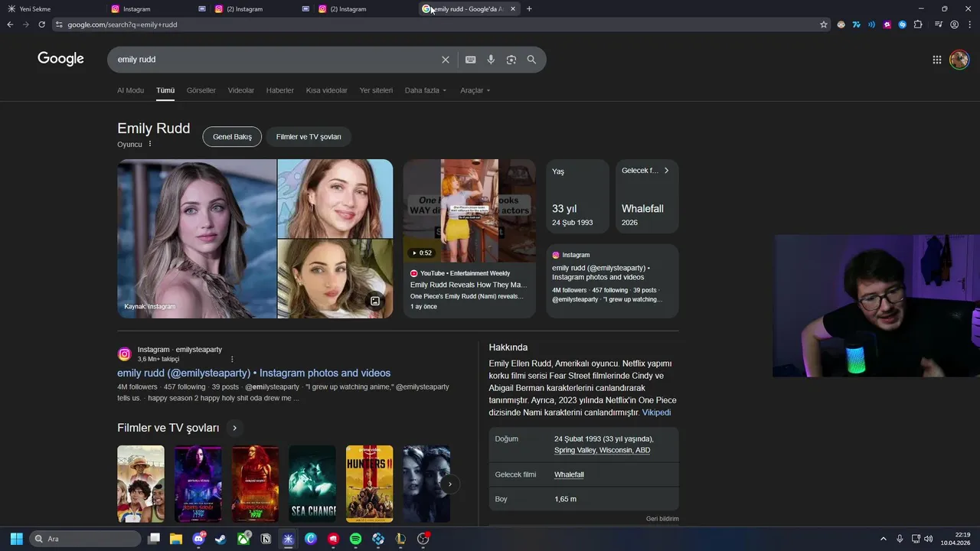980x551 pixels.
Task: Click the magnifier search button
Action: [531, 60]
